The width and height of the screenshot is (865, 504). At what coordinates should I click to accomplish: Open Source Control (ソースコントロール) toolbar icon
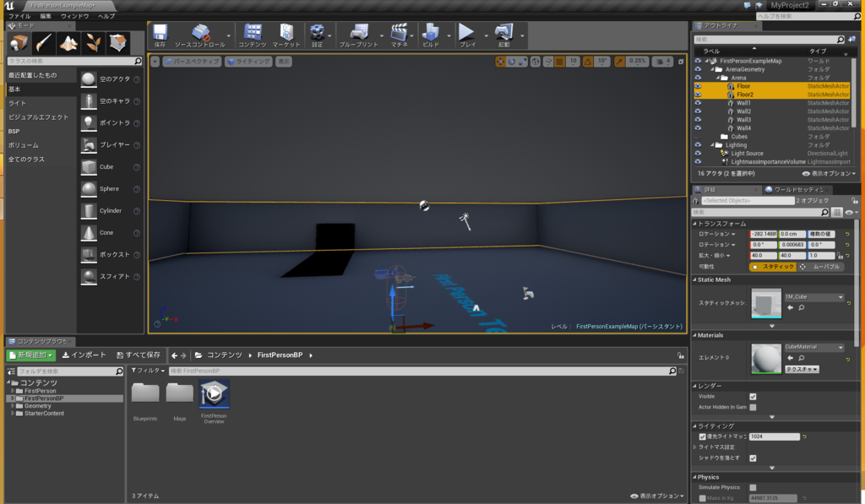coord(200,33)
